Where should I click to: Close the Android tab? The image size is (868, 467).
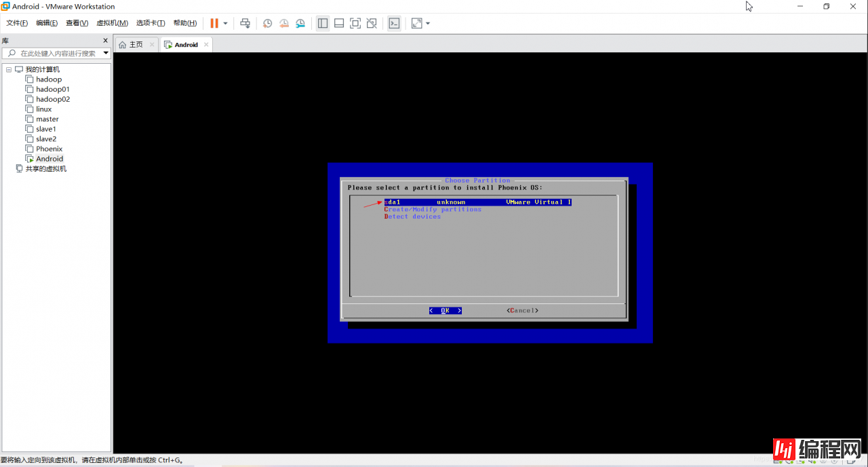click(x=206, y=45)
